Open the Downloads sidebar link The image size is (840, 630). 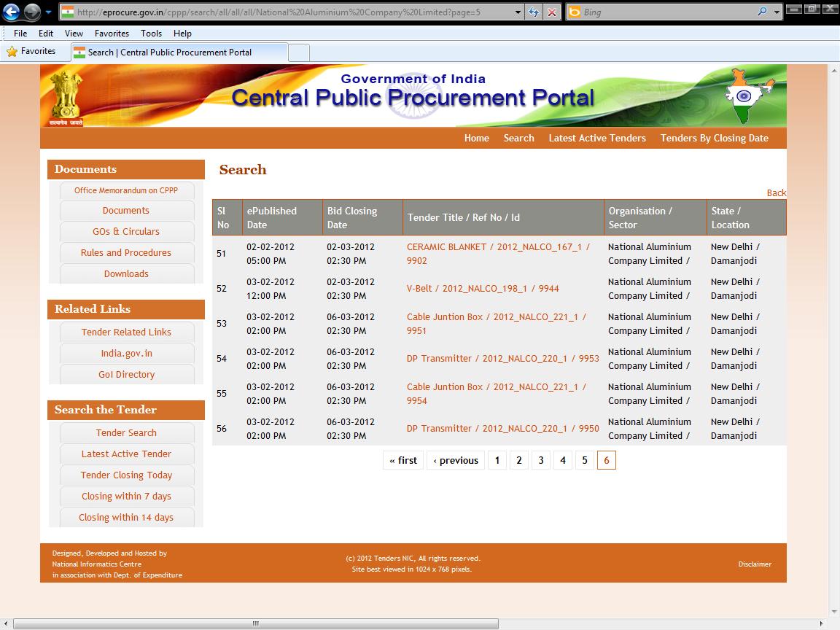coord(126,273)
